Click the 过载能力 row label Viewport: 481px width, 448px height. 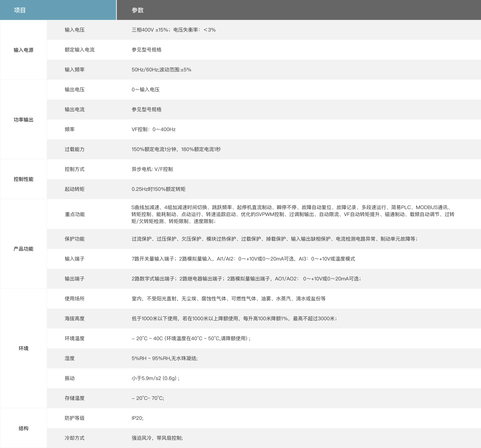(x=74, y=149)
